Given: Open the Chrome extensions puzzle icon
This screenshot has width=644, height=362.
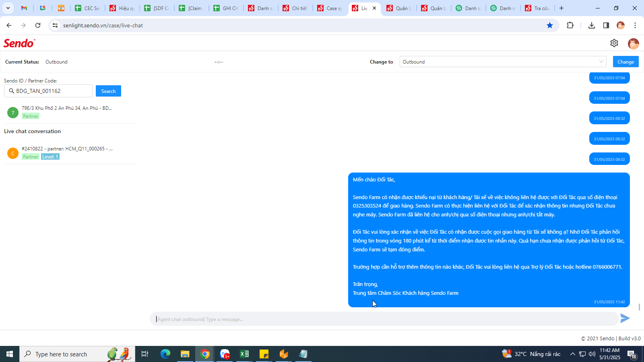Looking at the screenshot, I should point(570,25).
